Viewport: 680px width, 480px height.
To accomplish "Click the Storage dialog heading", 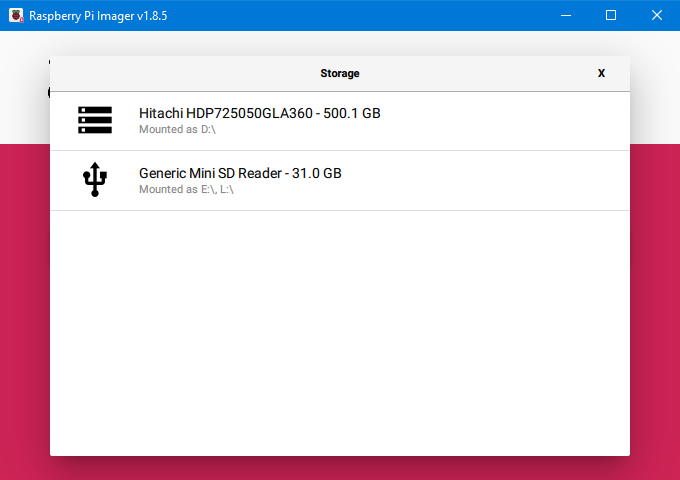I will point(340,73).
